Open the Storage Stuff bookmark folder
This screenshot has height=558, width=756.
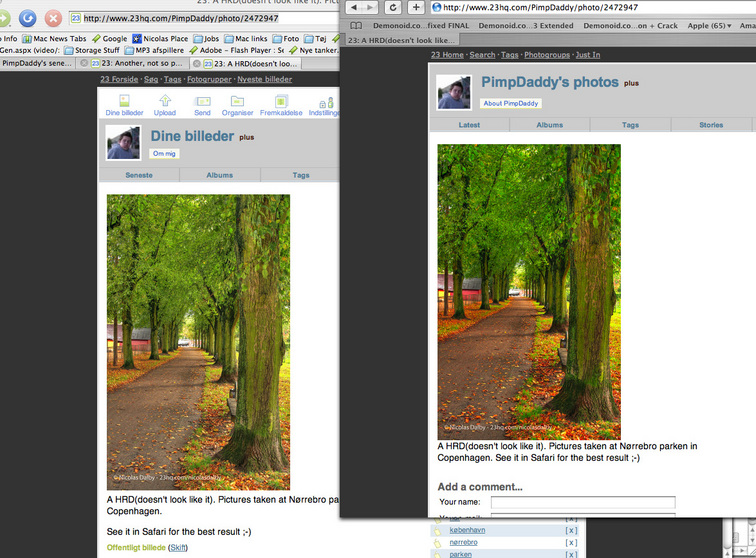92,50
